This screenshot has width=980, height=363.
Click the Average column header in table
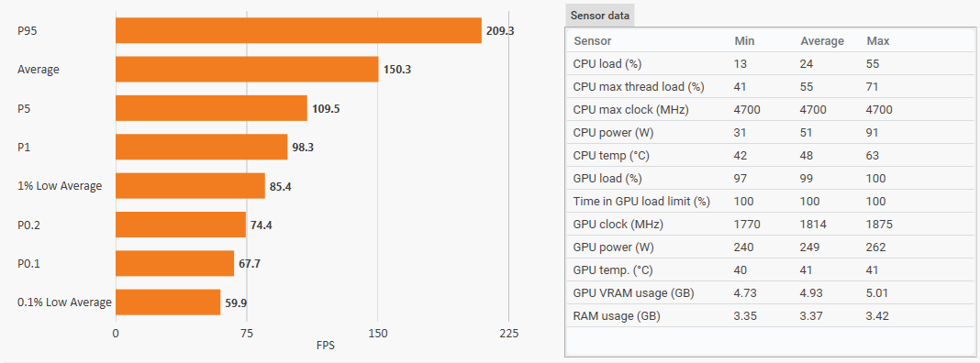[822, 41]
